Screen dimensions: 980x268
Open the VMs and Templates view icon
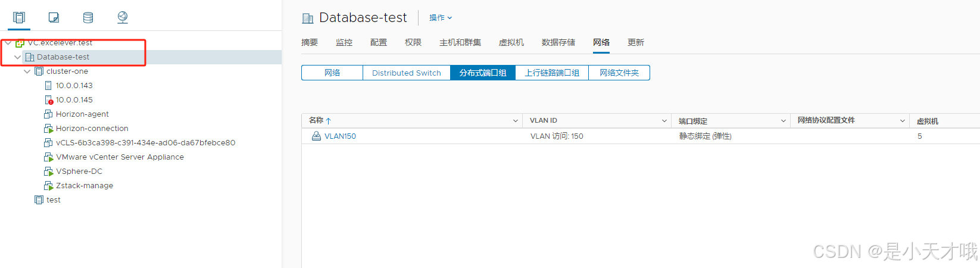(54, 17)
